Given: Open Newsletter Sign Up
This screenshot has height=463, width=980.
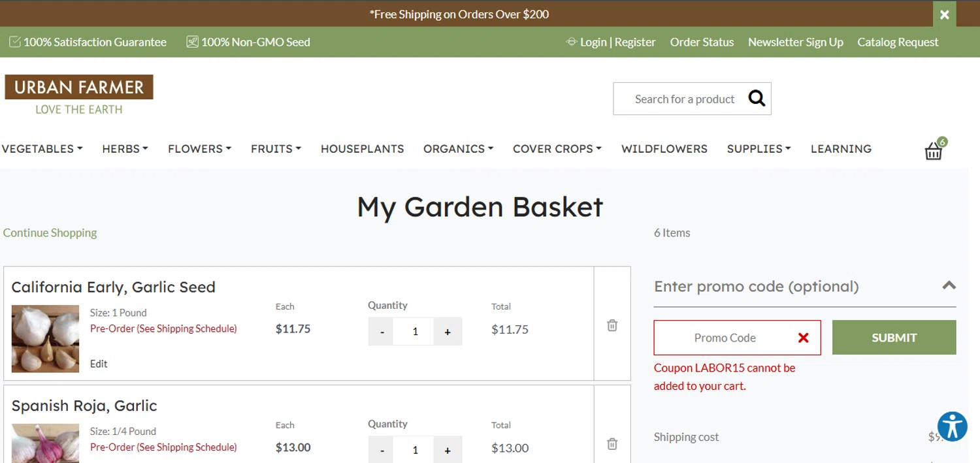Looking at the screenshot, I should click(x=795, y=42).
